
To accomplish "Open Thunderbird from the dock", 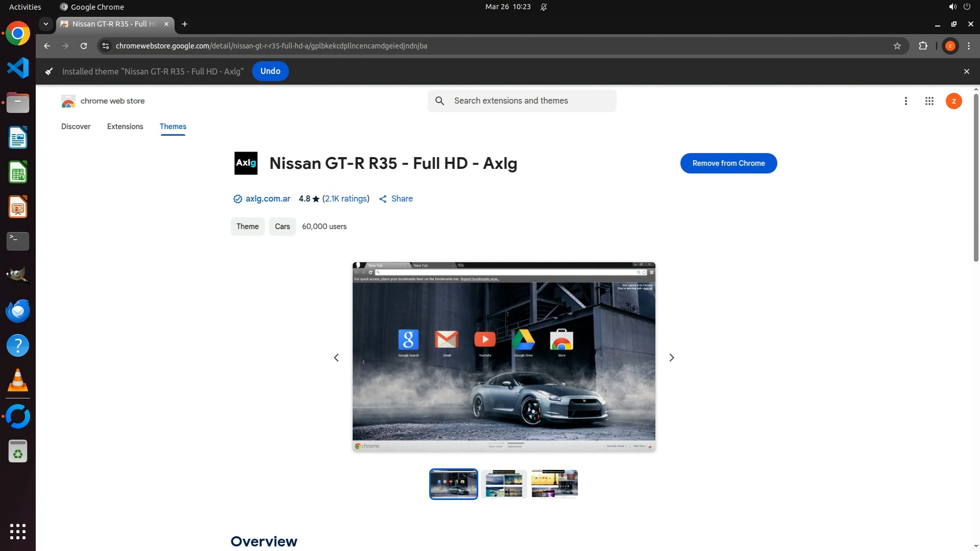I will tap(18, 311).
